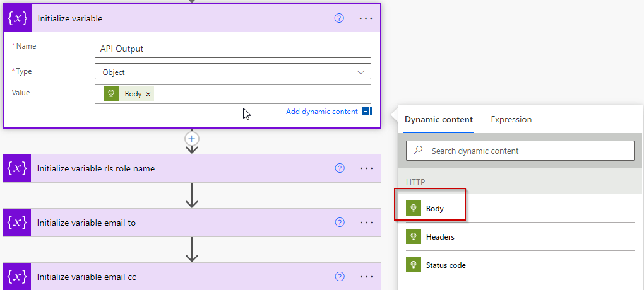Open the Type dropdown showing Object
644x290 pixels.
click(x=232, y=72)
